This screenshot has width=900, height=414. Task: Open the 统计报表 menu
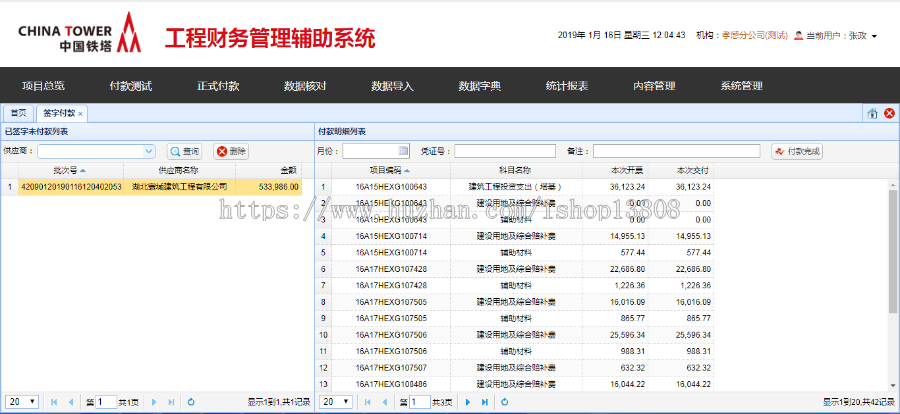pyautogui.click(x=567, y=86)
